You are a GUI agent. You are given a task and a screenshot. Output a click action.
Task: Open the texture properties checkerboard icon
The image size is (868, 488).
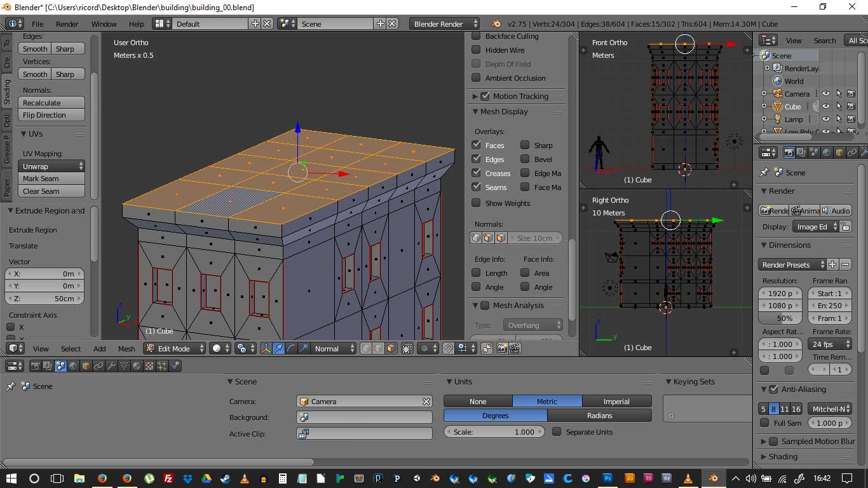(149, 366)
